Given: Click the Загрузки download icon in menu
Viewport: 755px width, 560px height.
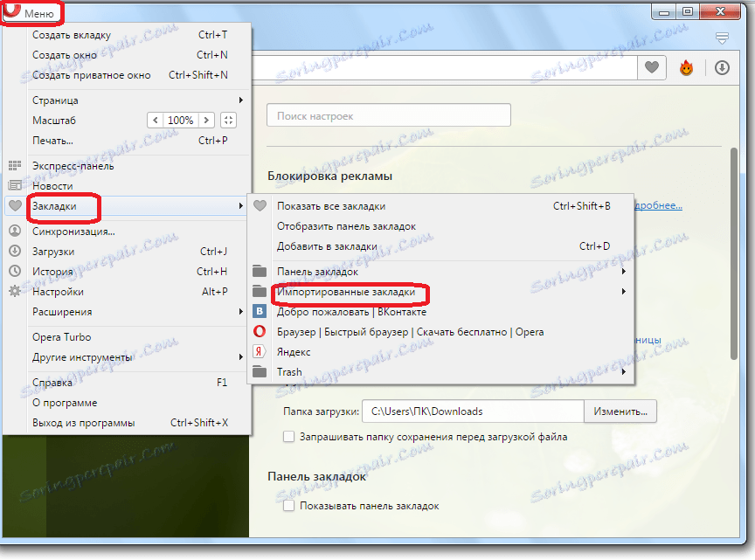Looking at the screenshot, I should tap(15, 251).
